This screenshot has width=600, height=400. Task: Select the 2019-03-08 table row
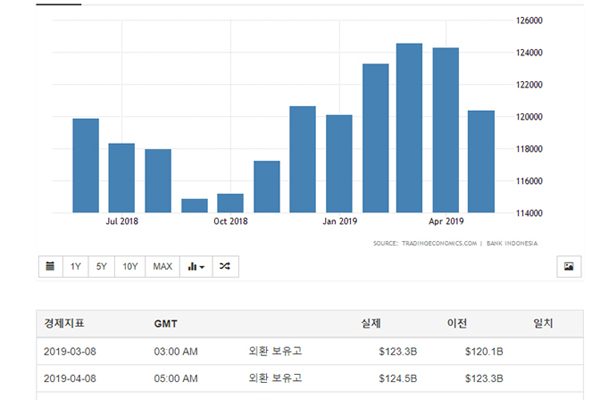coord(300,352)
